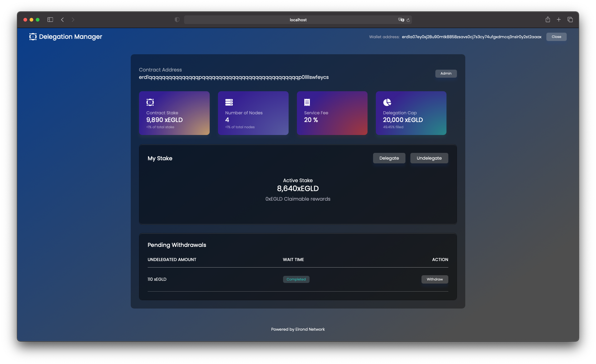Close the wallet session

556,37
